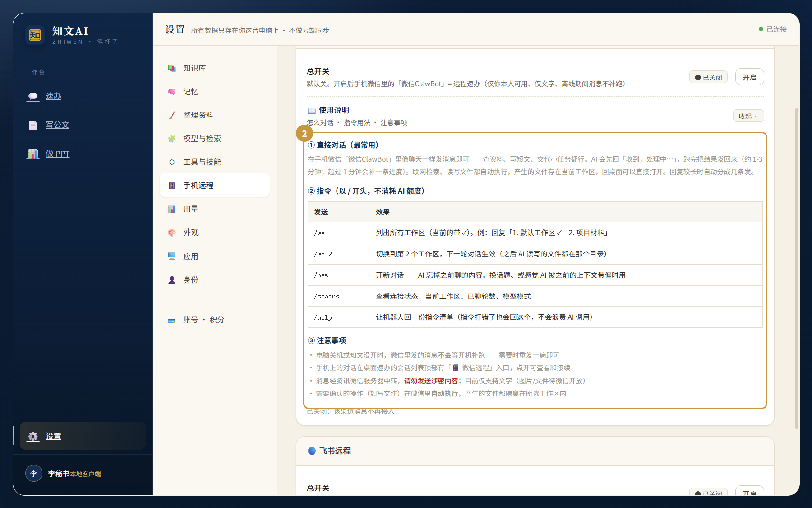Click the 已连接 status text
Image resolution: width=812 pixels, height=508 pixels.
point(776,29)
